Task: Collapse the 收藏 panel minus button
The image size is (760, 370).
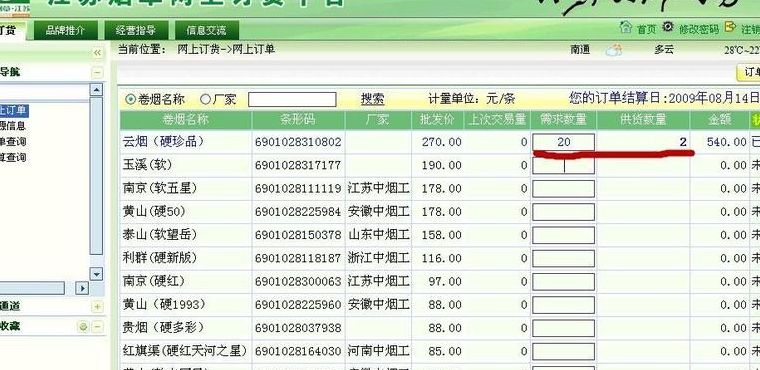Action: [x=97, y=327]
